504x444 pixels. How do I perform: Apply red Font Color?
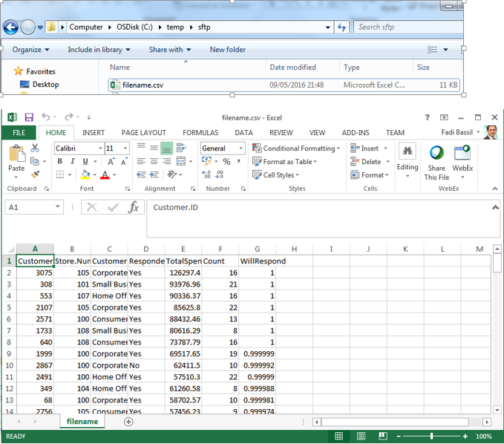pyautogui.click(x=105, y=175)
